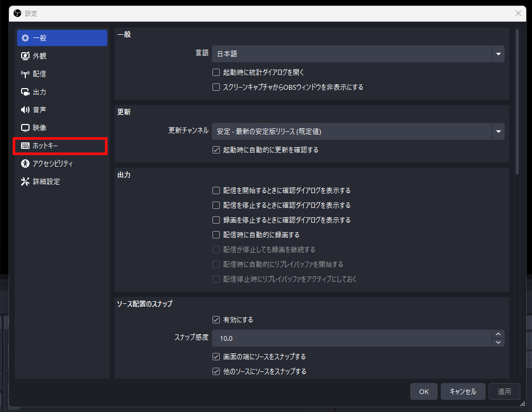The image size is (532, 412).
Task: Enable 配信時に自動的に録画する checkbox
Action: click(x=216, y=235)
